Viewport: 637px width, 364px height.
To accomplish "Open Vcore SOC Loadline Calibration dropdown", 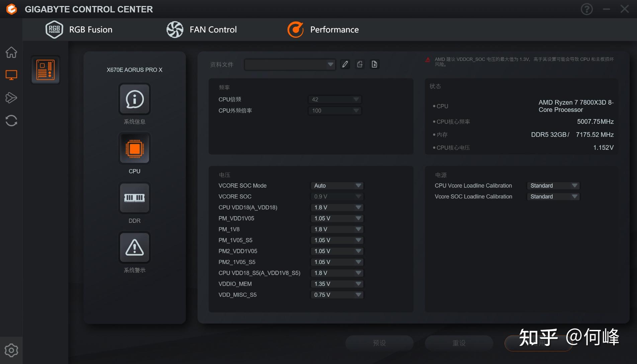I will click(x=553, y=196).
